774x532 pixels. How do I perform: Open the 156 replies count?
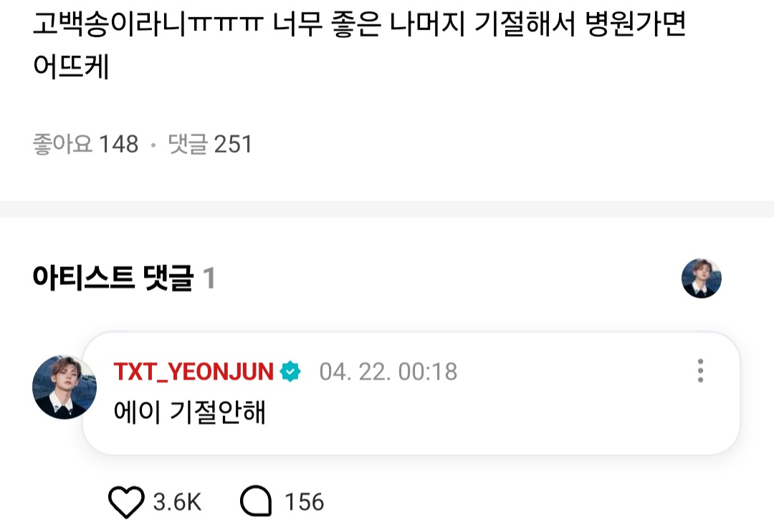pos(304,502)
